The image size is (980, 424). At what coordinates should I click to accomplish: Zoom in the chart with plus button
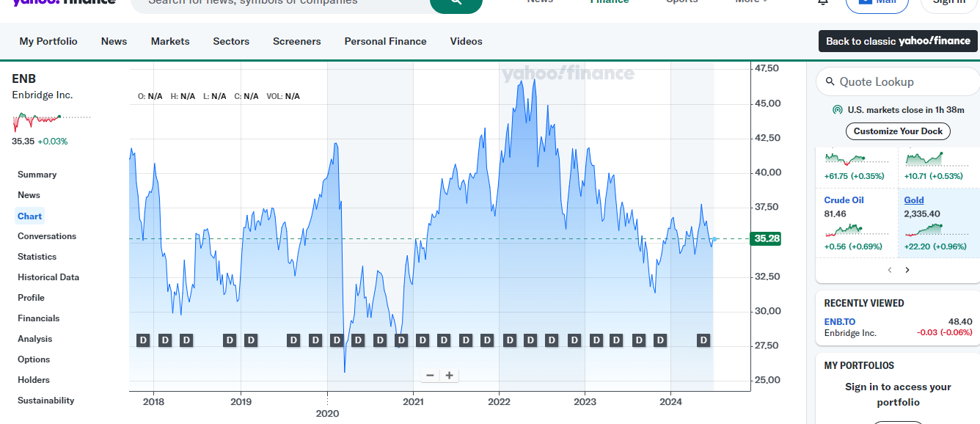[449, 375]
